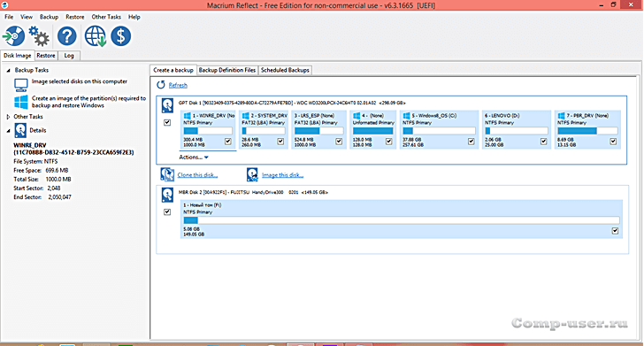The height and width of the screenshot is (346, 644).
Task: Uncheck the Windows8_OS (C:) partition checkbox
Action: pos(471,142)
